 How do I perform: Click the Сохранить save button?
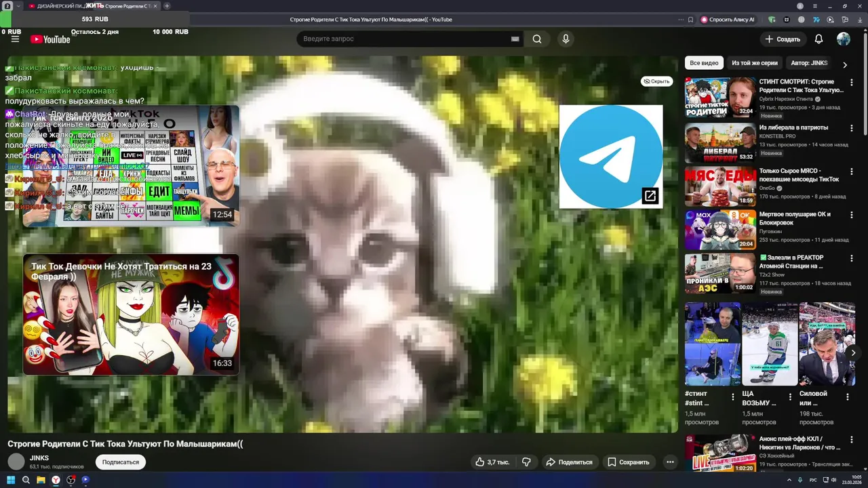[629, 462]
